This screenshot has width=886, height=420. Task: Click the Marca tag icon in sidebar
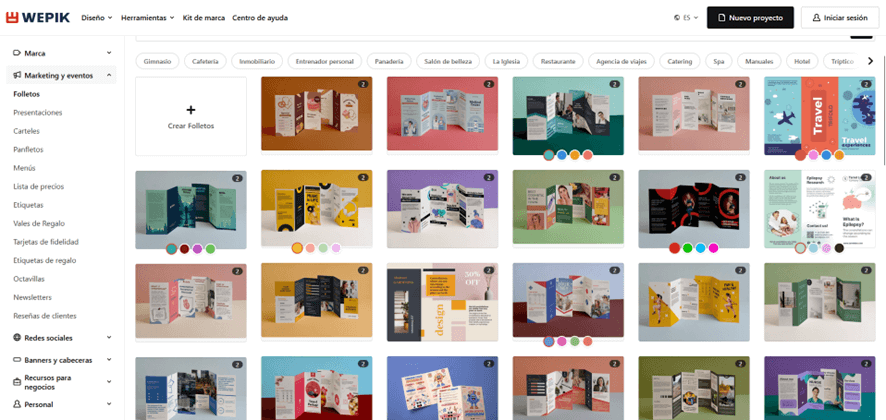click(17, 53)
